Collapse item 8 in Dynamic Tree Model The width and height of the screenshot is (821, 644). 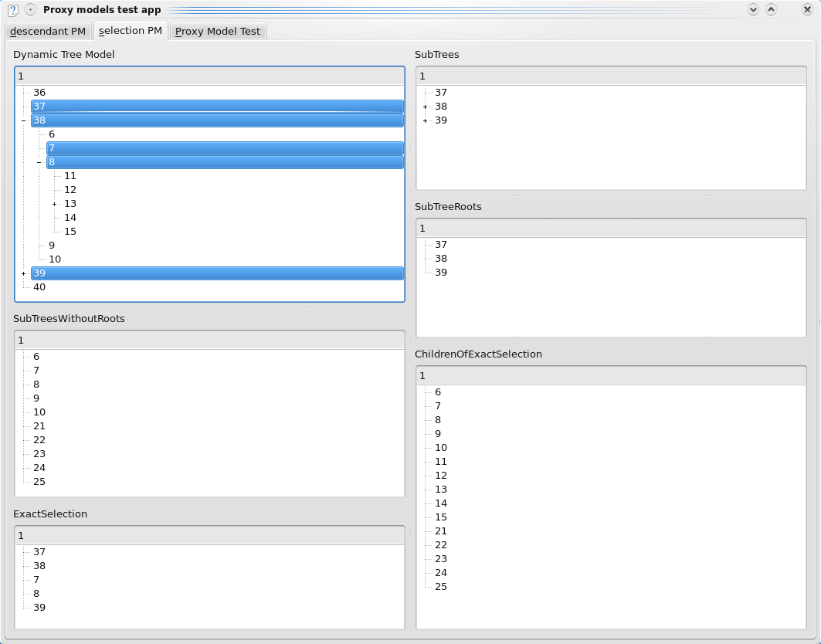pos(39,162)
